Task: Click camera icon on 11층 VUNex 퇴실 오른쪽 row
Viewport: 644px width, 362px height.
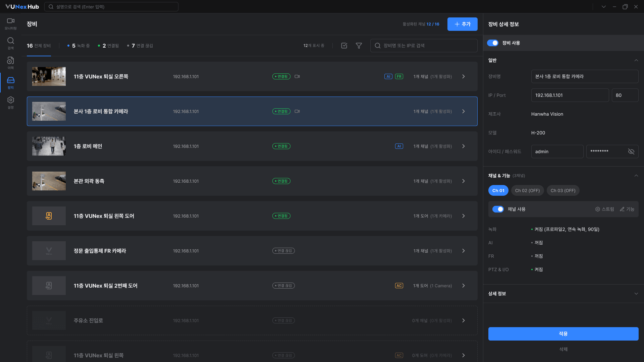Action: tap(297, 76)
